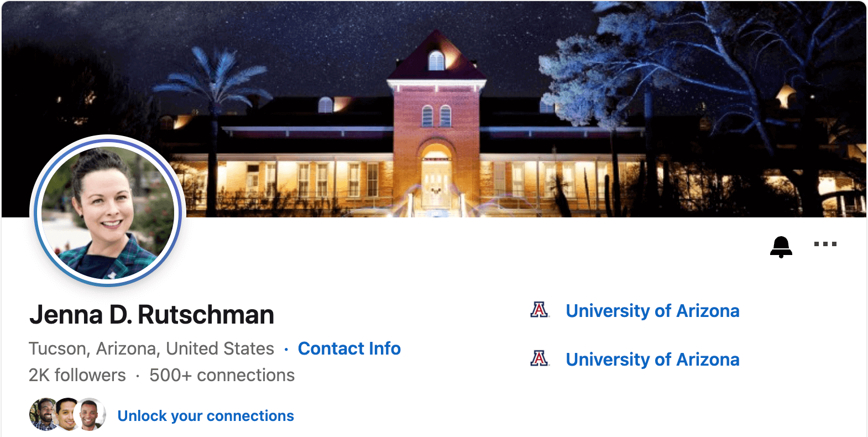Open the second University of Arizona link
The height and width of the screenshot is (437, 868).
point(652,360)
